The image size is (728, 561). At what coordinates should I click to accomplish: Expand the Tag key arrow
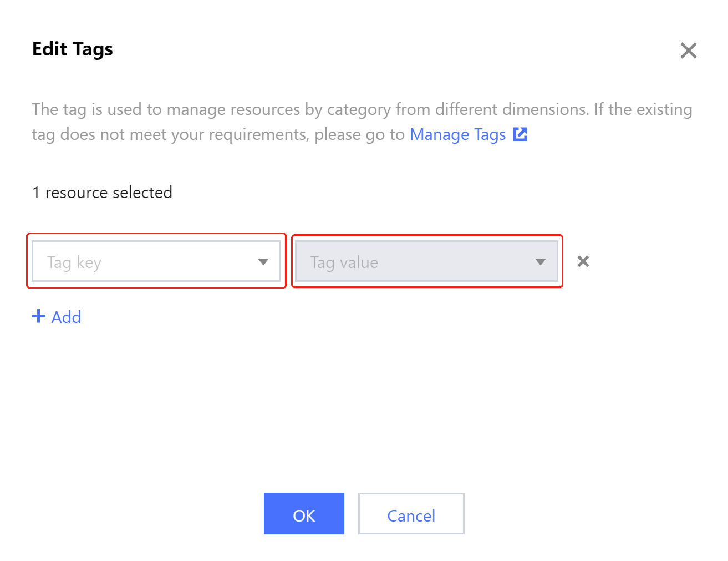pyautogui.click(x=263, y=262)
